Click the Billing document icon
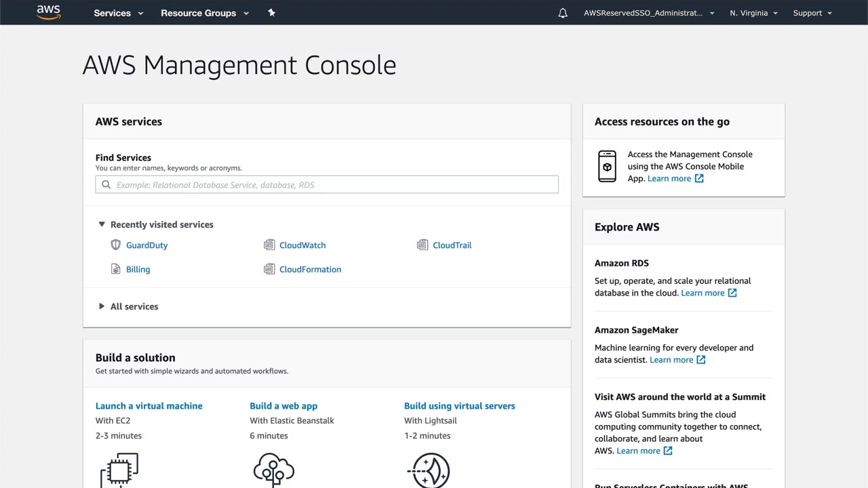868x488 pixels. 115,269
